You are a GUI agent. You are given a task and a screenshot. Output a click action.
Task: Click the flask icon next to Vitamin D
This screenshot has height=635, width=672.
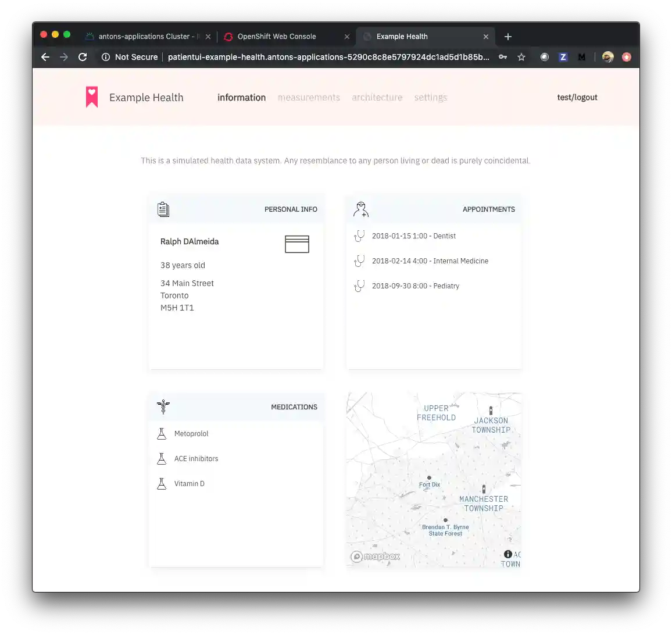(x=161, y=483)
